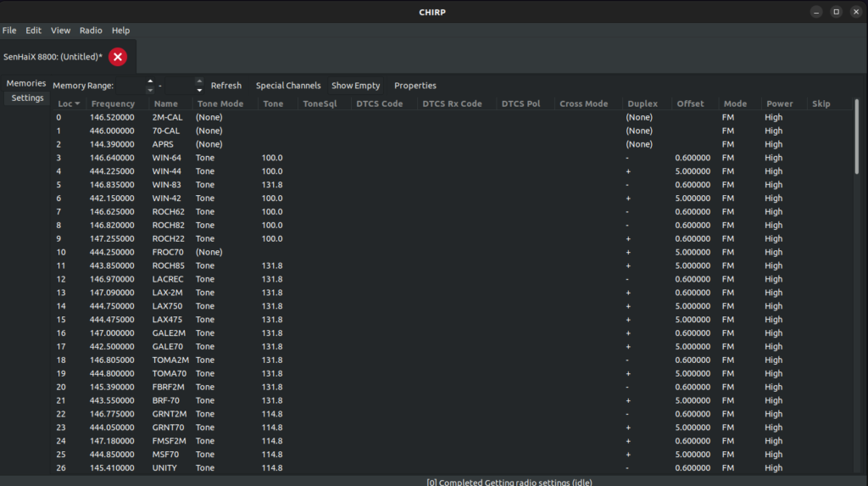This screenshot has height=486, width=868.
Task: Increase the Memory Range start value
Action: [x=150, y=81]
